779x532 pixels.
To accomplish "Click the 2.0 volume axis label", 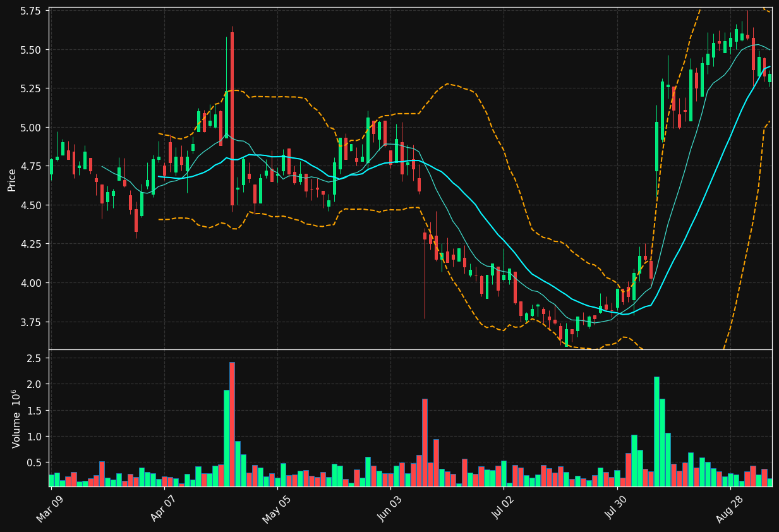I will [35, 384].
